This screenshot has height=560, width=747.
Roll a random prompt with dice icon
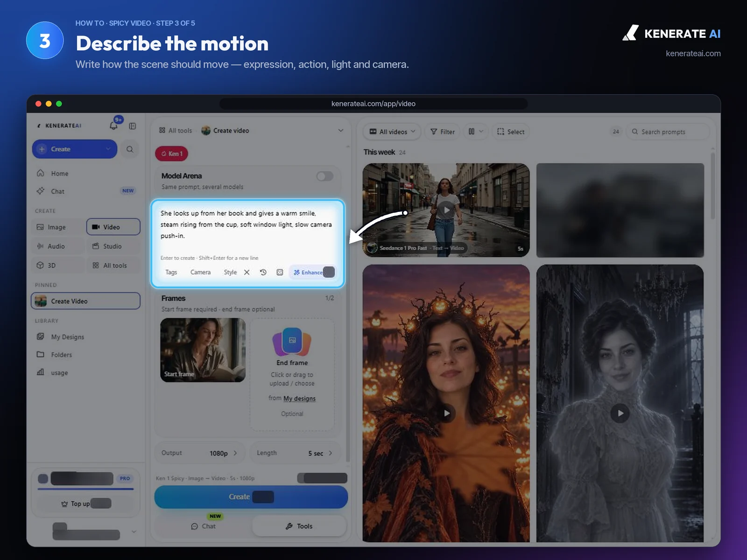tap(280, 272)
